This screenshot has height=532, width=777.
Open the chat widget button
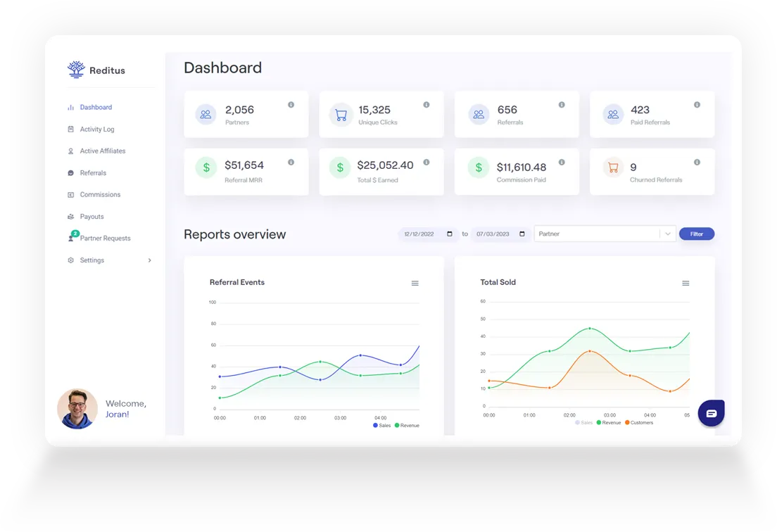pyautogui.click(x=711, y=413)
